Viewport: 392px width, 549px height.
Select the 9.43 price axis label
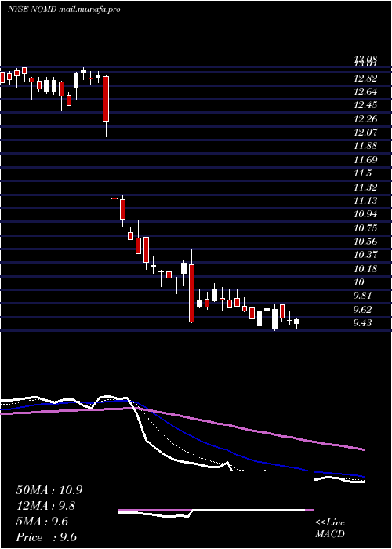[x=362, y=322]
